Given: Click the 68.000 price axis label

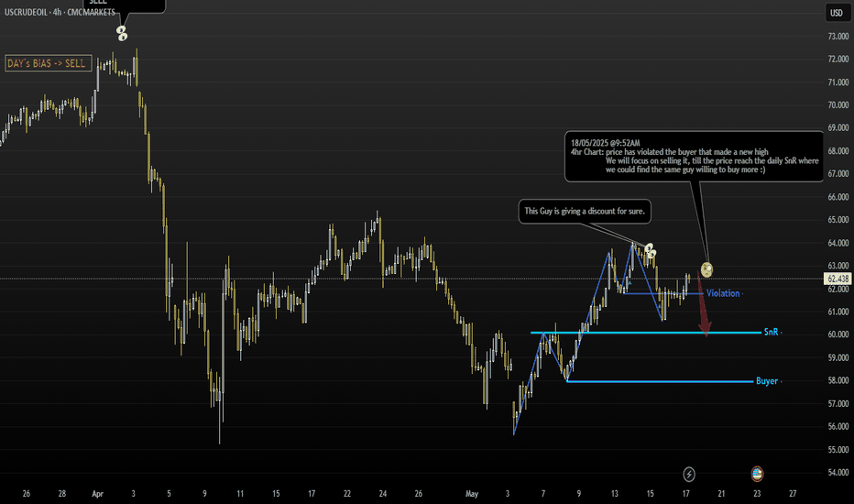Looking at the screenshot, I should 838,151.
